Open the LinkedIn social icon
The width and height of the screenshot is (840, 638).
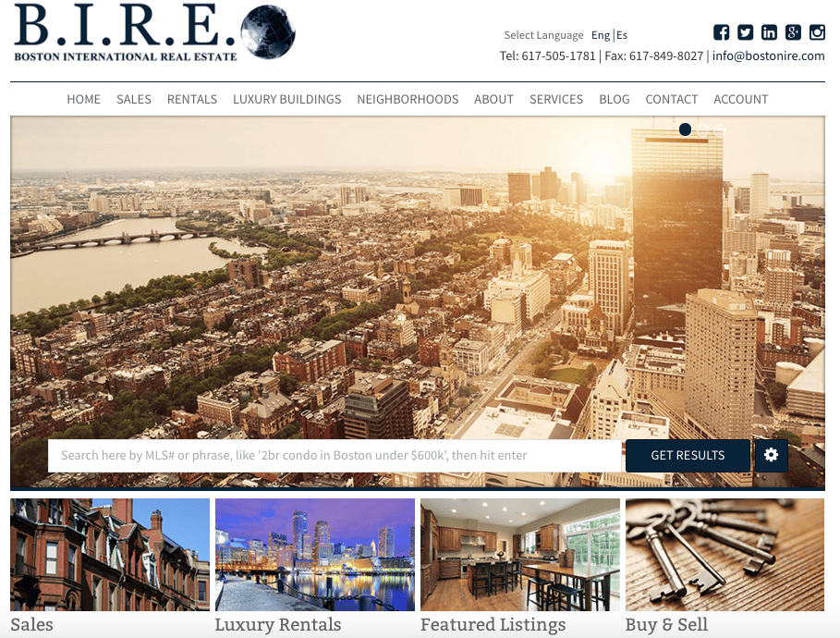(x=769, y=32)
